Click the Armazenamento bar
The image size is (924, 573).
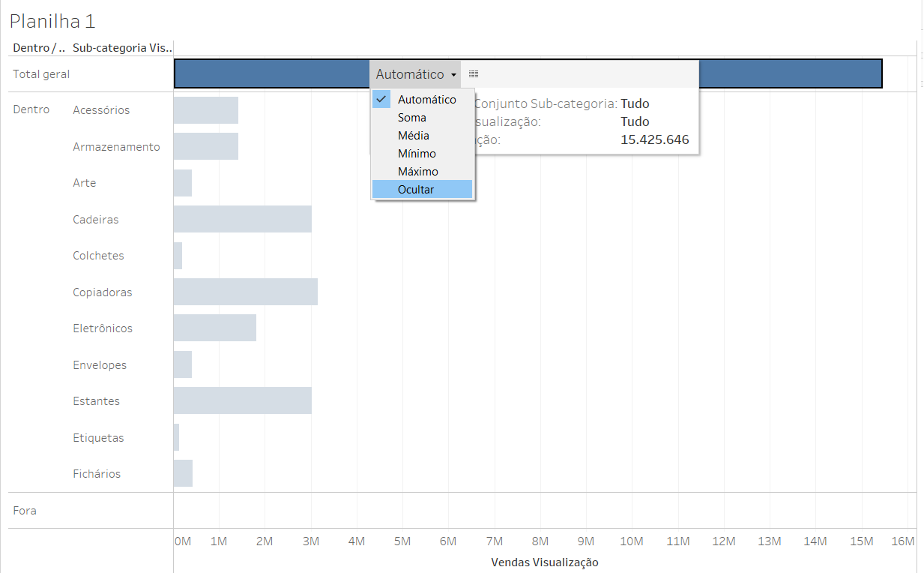point(206,146)
